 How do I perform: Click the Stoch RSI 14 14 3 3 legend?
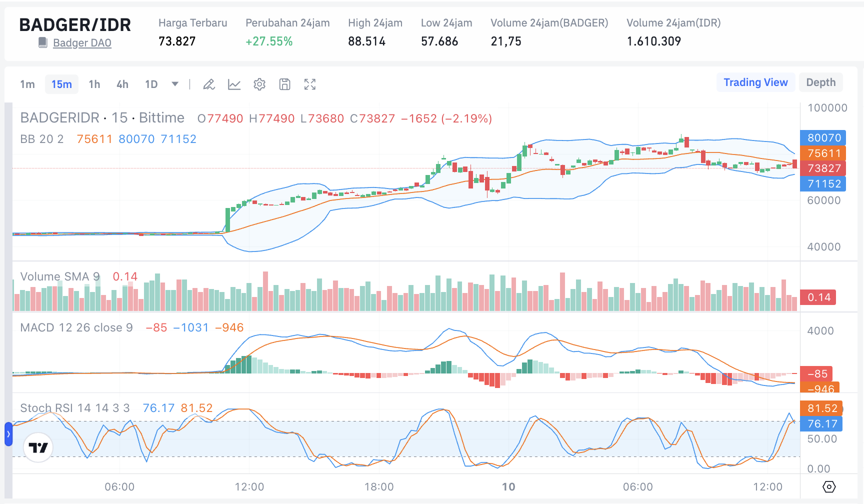click(x=75, y=408)
